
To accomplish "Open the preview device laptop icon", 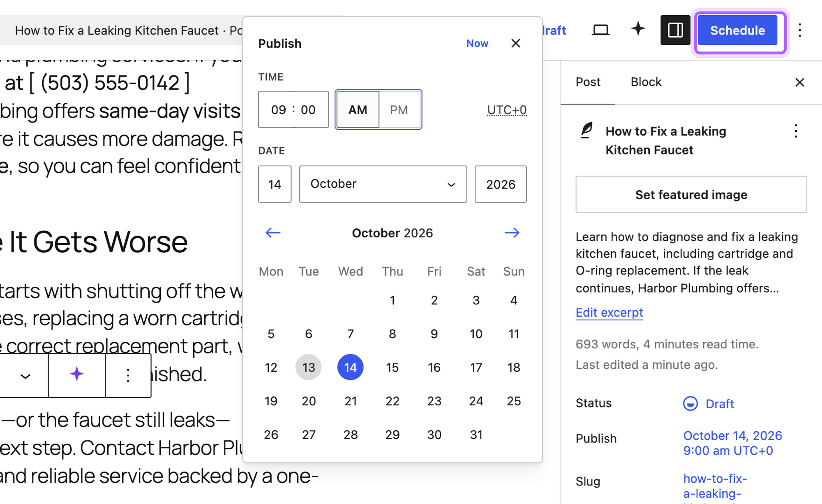I will 600,30.
